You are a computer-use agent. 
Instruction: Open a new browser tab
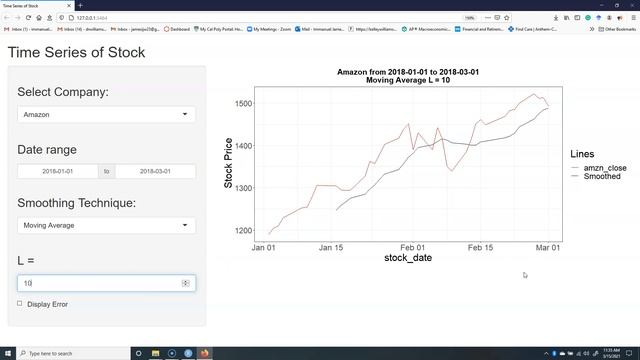click(x=80, y=5)
